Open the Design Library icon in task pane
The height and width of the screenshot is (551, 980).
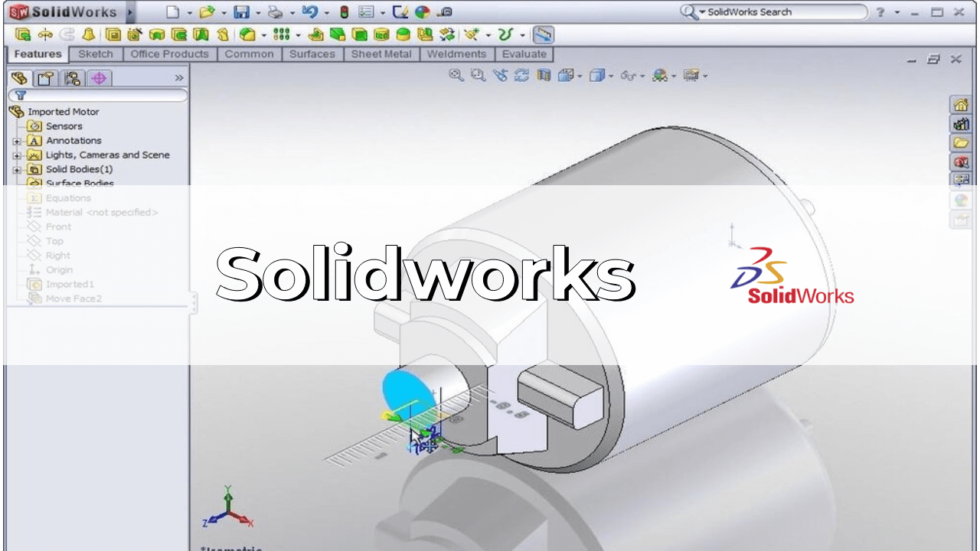point(960,124)
